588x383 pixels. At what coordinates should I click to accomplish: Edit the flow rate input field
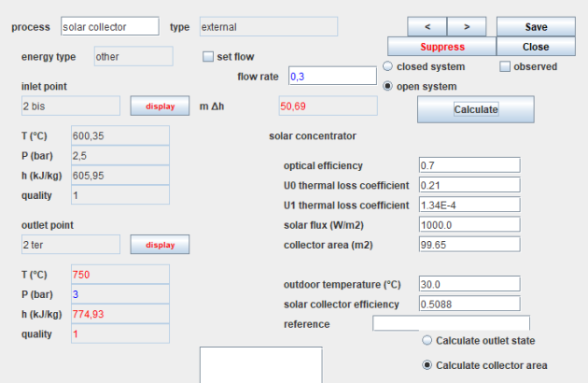331,76
